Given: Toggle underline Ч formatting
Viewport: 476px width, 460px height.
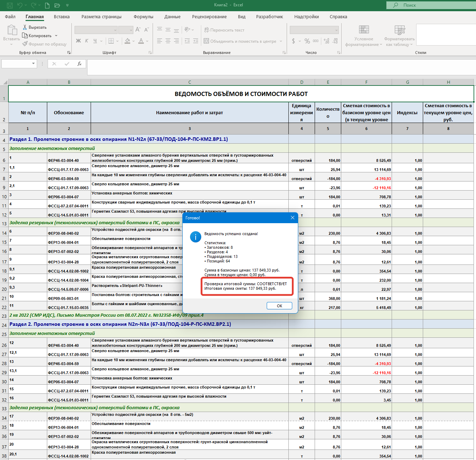Looking at the screenshot, I should 95,41.
